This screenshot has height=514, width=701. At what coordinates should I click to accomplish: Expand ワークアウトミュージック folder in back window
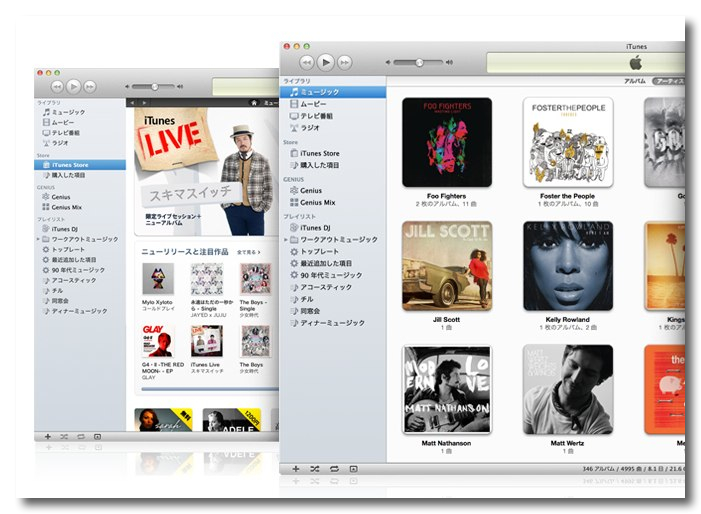[x=38, y=239]
